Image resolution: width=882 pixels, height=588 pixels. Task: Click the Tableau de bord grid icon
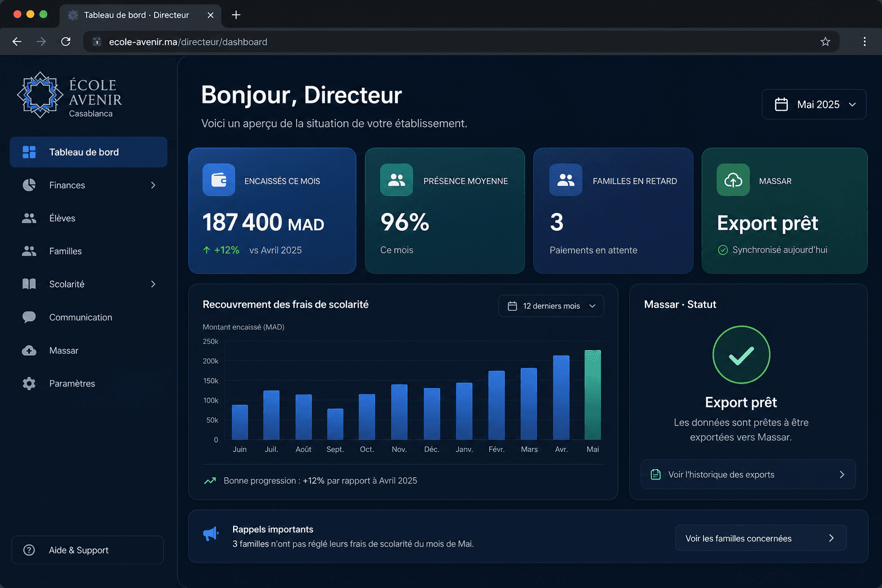[x=29, y=152]
